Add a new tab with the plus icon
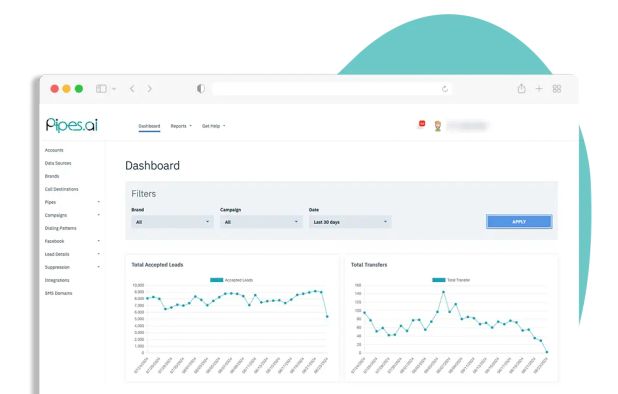 point(539,89)
